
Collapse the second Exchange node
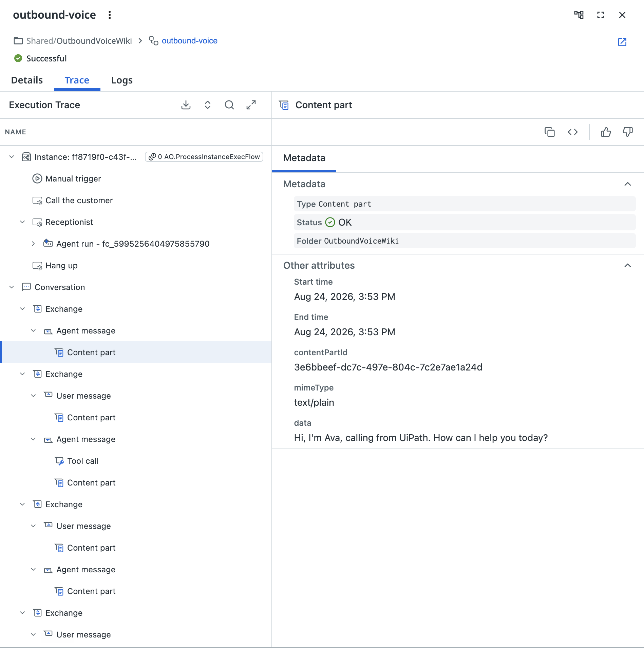(22, 374)
